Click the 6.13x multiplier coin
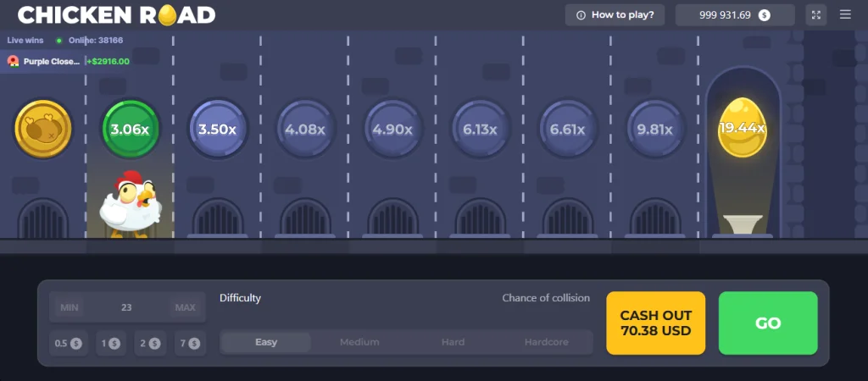The image size is (868, 381). tap(481, 129)
